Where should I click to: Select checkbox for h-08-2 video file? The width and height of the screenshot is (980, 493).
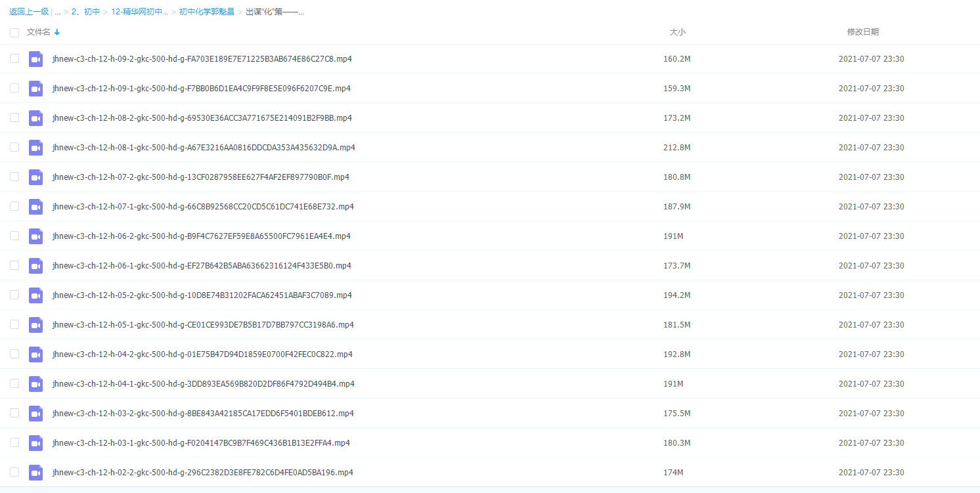pyautogui.click(x=14, y=118)
